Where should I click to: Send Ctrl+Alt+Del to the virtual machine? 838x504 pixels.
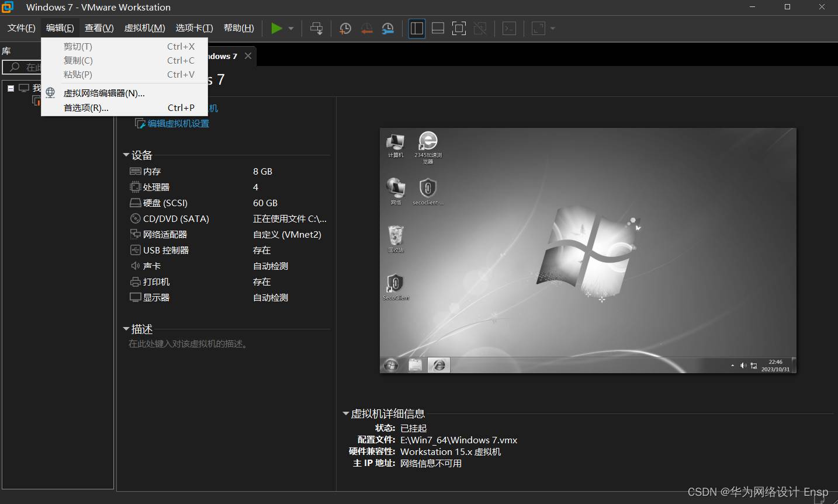(x=316, y=28)
